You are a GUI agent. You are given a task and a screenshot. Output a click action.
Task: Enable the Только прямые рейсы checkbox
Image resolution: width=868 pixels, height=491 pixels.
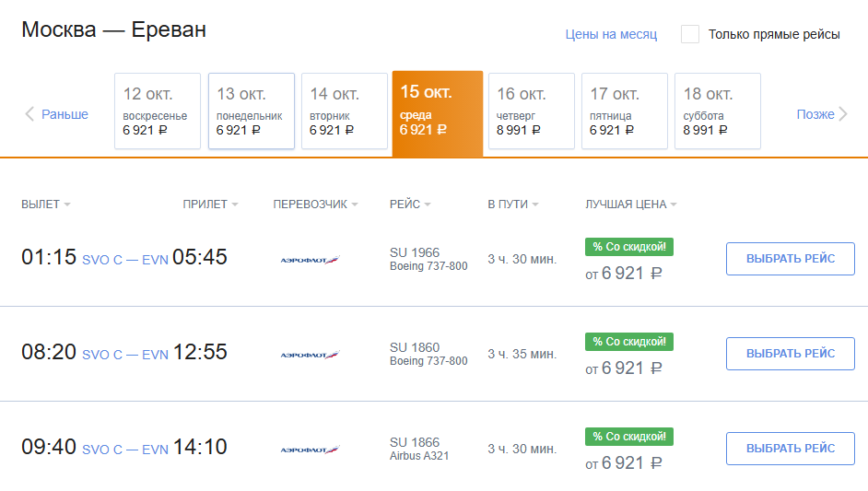pyautogui.click(x=690, y=34)
